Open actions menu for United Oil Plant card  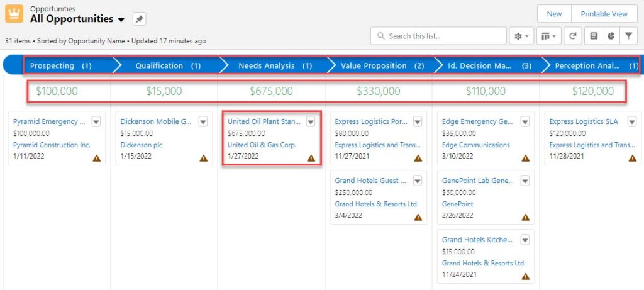311,121
